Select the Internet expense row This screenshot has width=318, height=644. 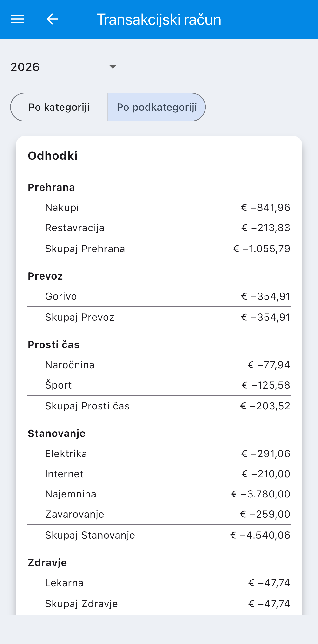pos(159,474)
